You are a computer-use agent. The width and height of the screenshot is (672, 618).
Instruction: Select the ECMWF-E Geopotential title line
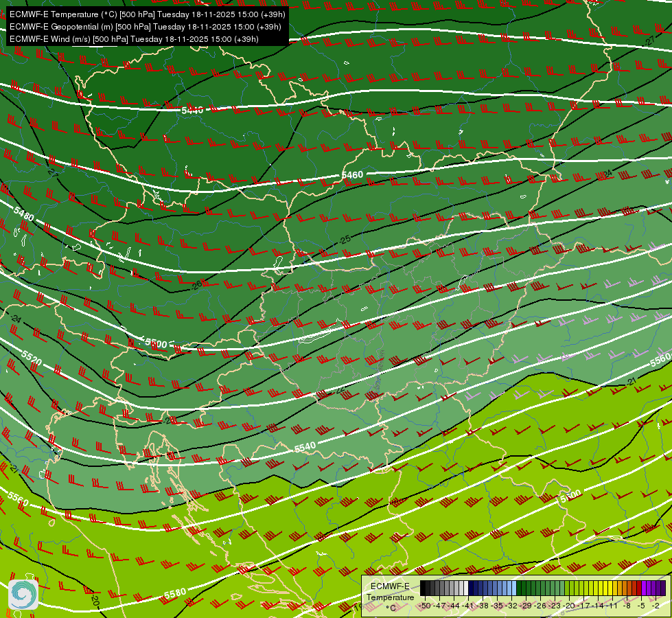click(x=146, y=27)
